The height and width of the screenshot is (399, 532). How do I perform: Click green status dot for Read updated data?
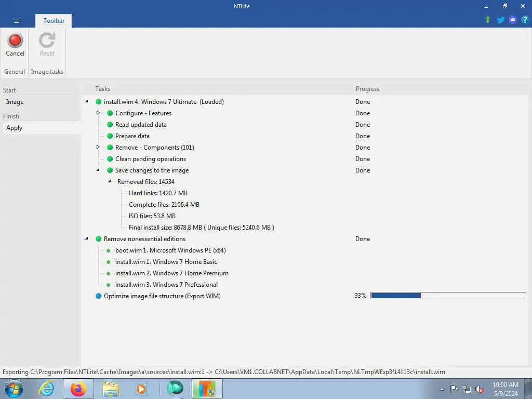[x=110, y=125]
